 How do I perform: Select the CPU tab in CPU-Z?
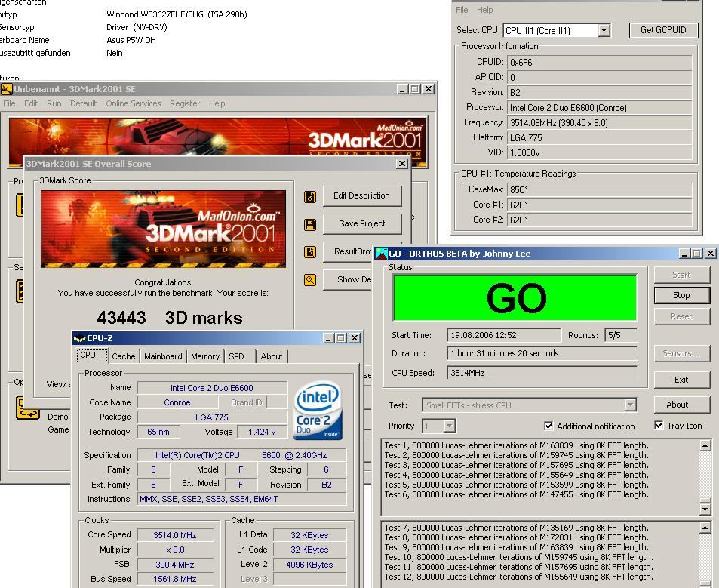[x=92, y=356]
